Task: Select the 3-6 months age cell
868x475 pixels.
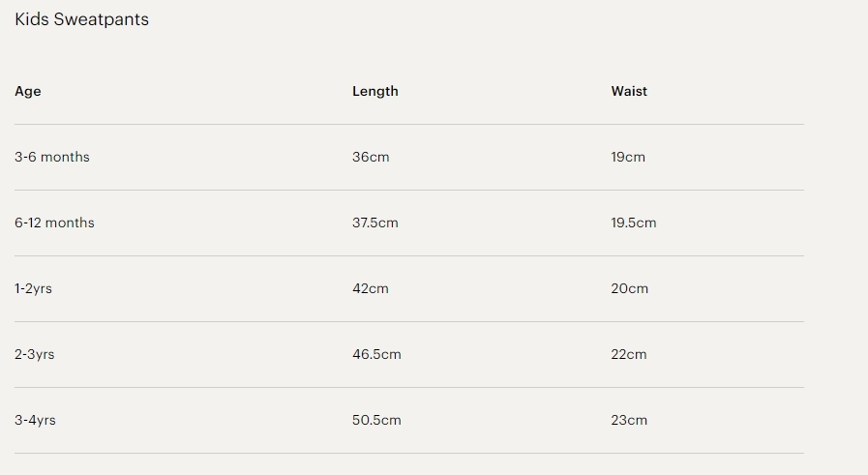Action: click(x=52, y=157)
